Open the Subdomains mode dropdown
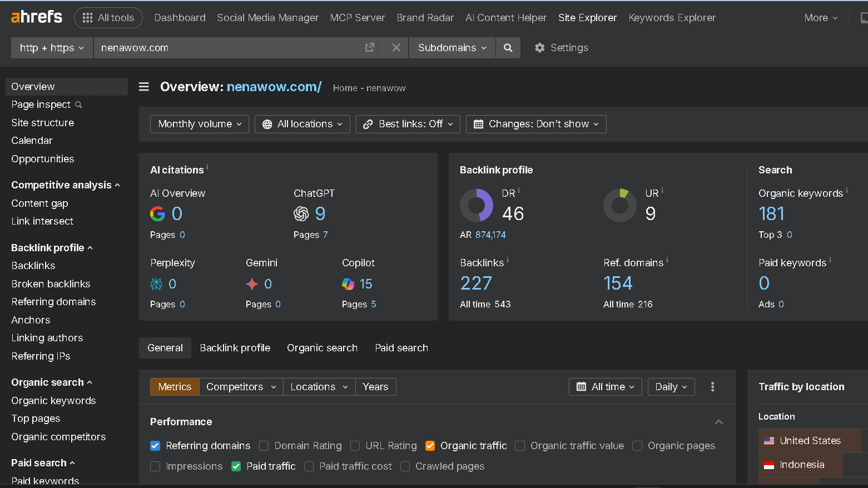The width and height of the screenshot is (868, 488). point(452,48)
